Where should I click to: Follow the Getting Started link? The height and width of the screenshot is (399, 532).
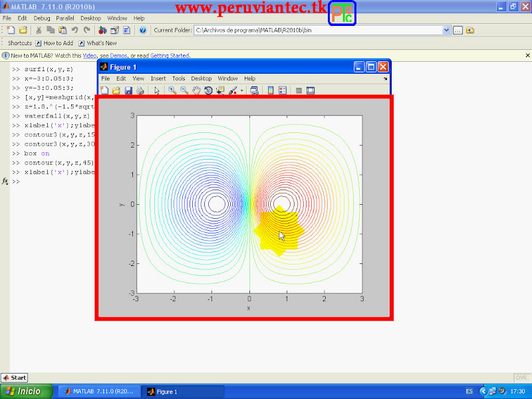pos(170,56)
